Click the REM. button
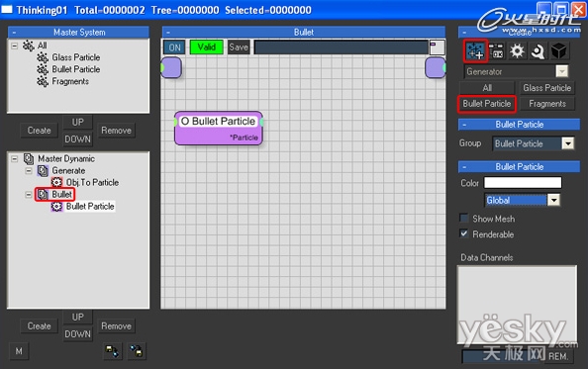The height and width of the screenshot is (369, 588). click(x=558, y=356)
